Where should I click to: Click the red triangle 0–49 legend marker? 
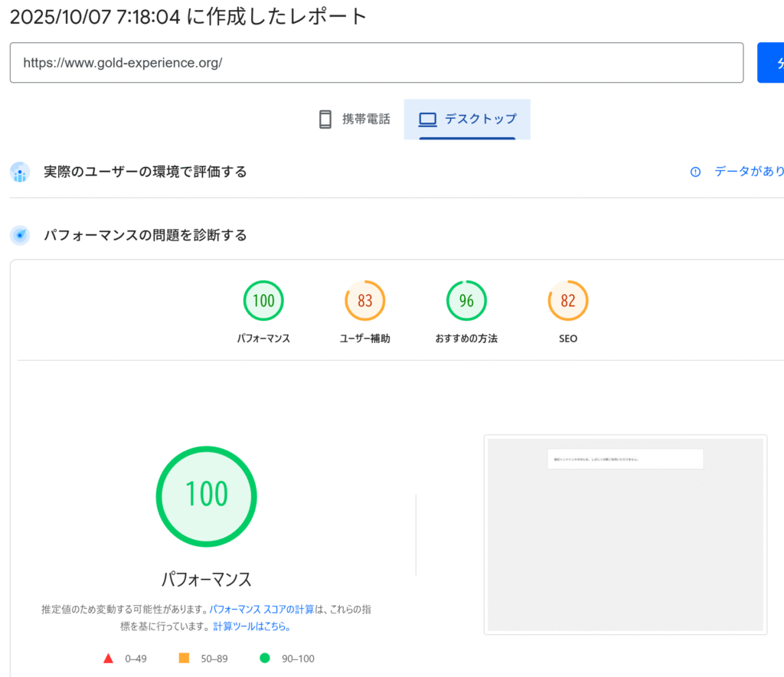click(x=109, y=659)
